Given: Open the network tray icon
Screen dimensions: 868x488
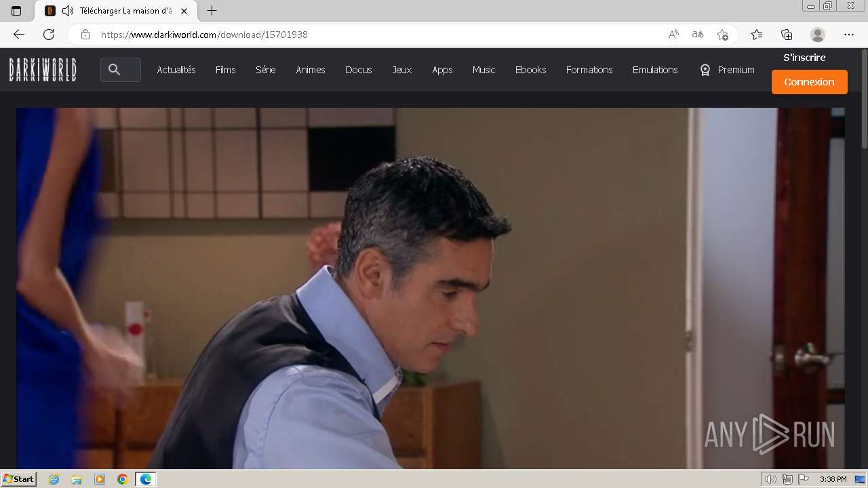Looking at the screenshot, I should click(x=787, y=479).
